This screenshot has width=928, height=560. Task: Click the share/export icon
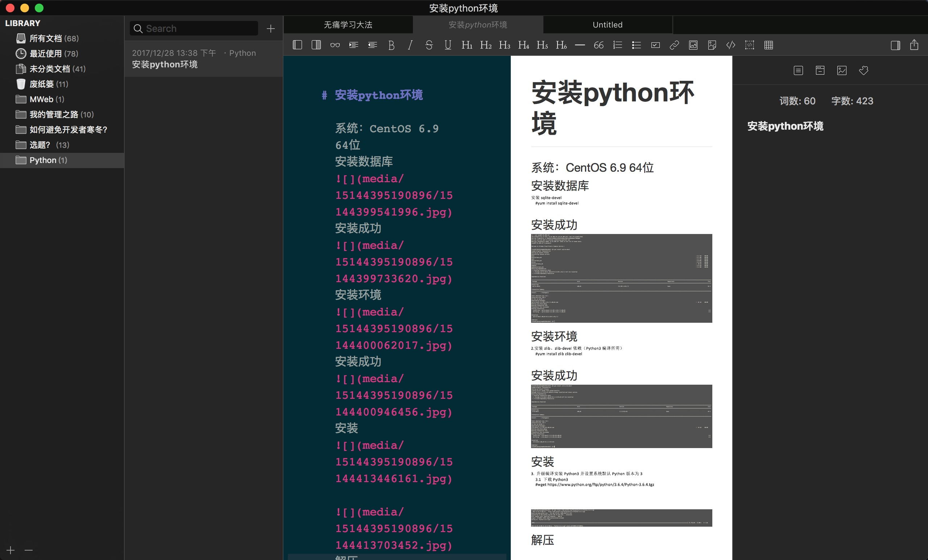coord(914,45)
